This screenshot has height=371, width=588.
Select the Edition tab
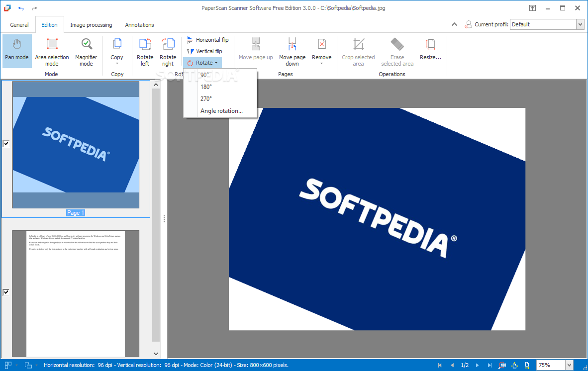pos(50,25)
